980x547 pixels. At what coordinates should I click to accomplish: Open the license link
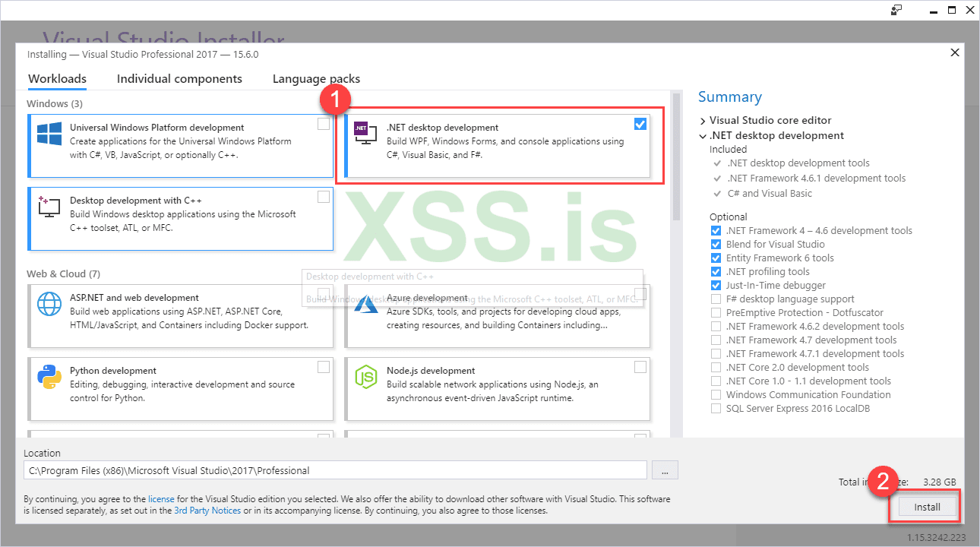tap(161, 500)
